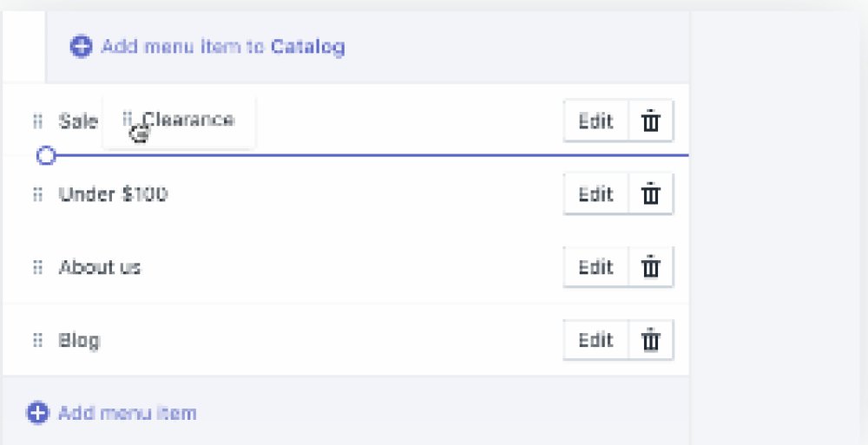Image resolution: width=868 pixels, height=445 pixels.
Task: Click the drag handle next to Blog
Action: (37, 340)
